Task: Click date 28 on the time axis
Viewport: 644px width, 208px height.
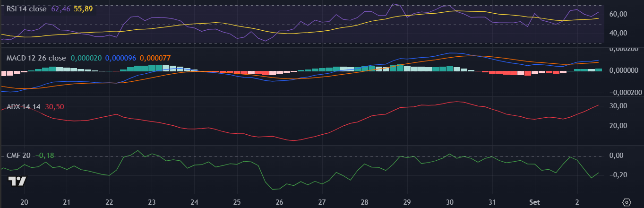Action: (x=364, y=202)
